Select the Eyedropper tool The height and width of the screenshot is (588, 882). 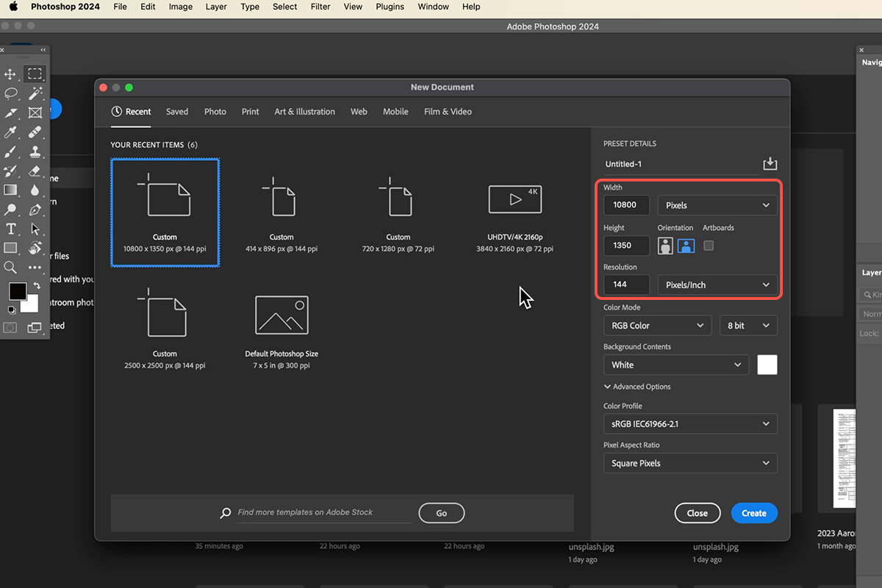pos(10,132)
